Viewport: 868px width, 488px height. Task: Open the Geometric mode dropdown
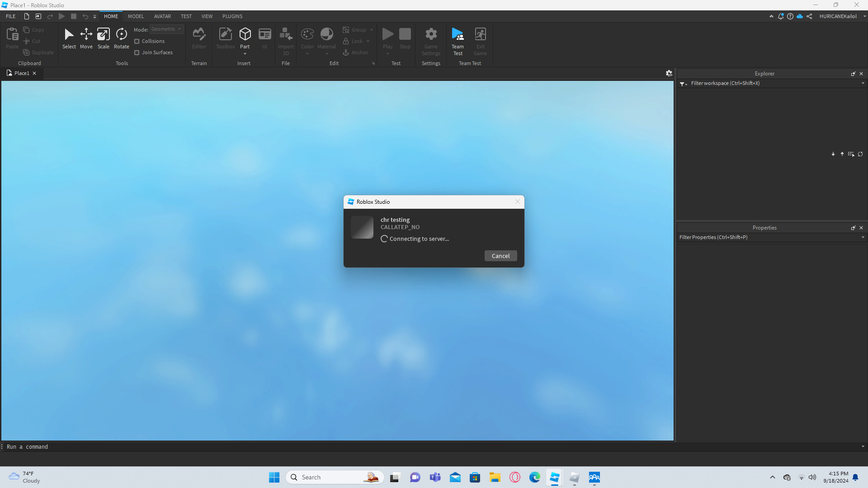coord(166,29)
